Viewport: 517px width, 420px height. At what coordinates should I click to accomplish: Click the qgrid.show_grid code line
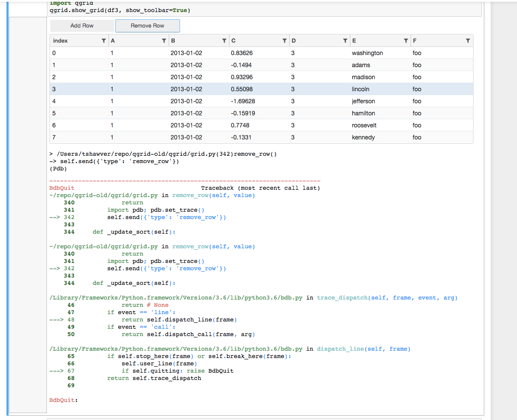(120, 10)
